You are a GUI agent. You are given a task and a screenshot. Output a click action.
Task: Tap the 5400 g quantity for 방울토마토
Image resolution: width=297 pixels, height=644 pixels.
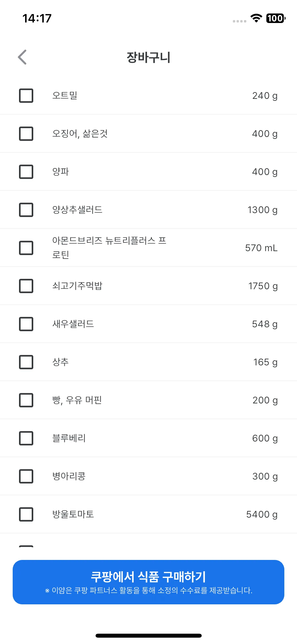tap(262, 514)
